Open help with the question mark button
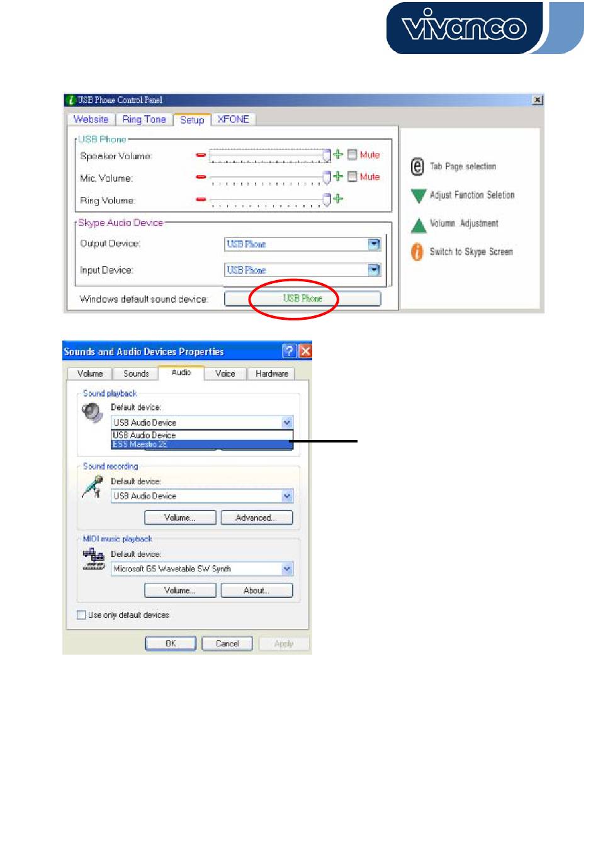The height and width of the screenshot is (868, 598). click(x=290, y=351)
